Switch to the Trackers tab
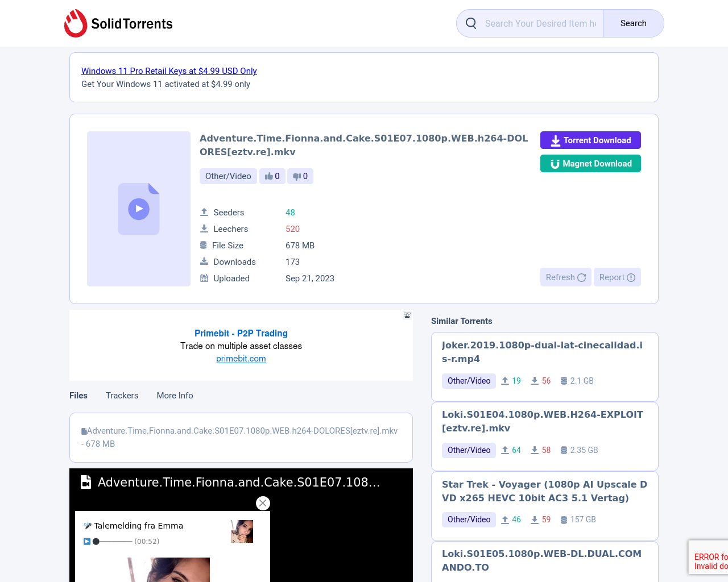The image size is (728, 582). (x=122, y=396)
